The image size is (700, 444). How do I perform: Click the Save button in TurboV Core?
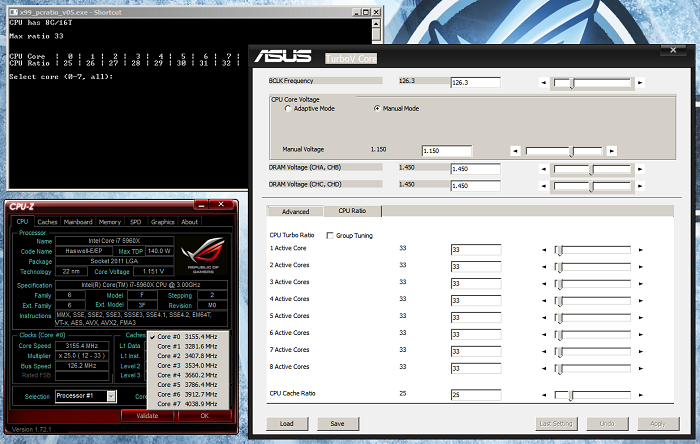point(337,424)
